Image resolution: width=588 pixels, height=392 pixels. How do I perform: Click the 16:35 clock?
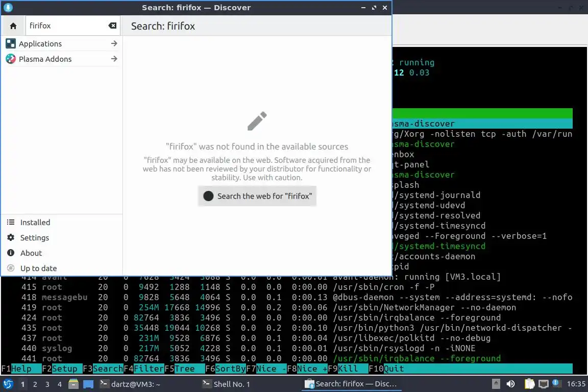[576, 384]
